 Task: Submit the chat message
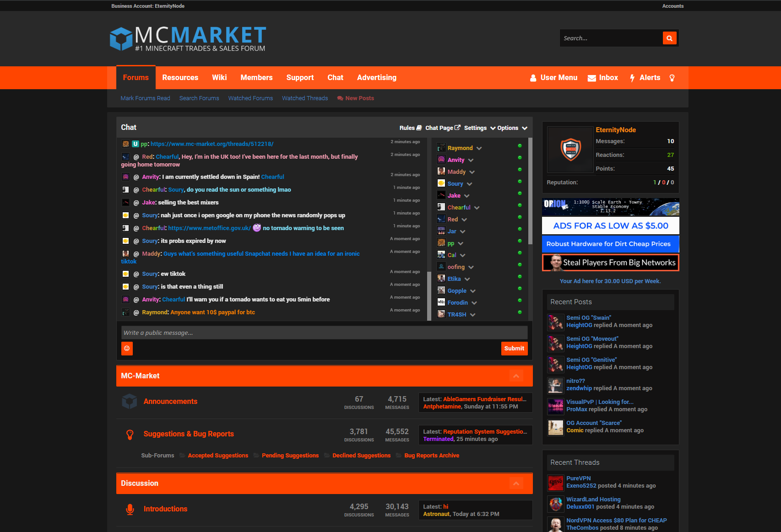pos(514,349)
